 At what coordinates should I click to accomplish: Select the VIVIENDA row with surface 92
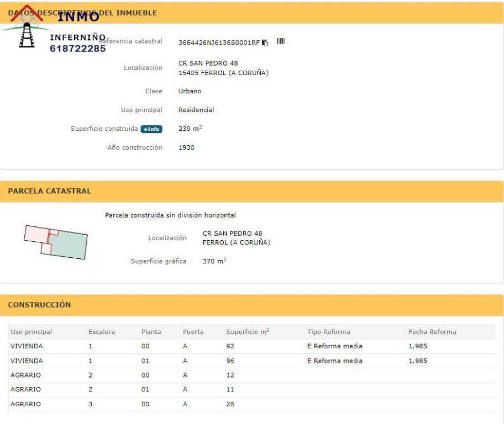tap(251, 346)
